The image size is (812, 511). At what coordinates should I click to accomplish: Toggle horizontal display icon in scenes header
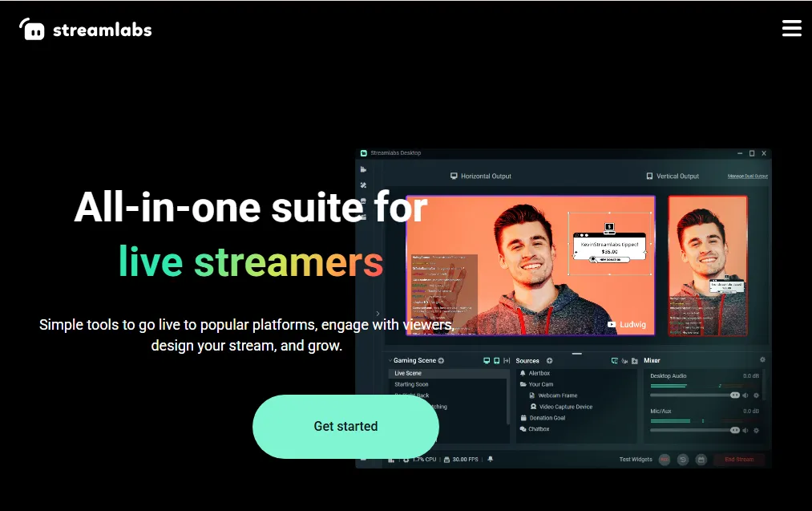[x=487, y=361]
